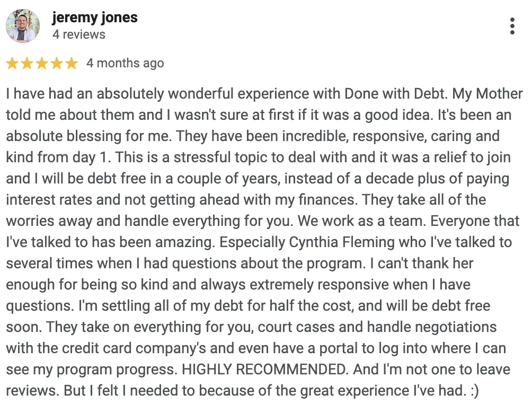The height and width of the screenshot is (403, 532).
Task: Click the "HIGHLY RECOMMENDED" text
Action: click(x=263, y=370)
